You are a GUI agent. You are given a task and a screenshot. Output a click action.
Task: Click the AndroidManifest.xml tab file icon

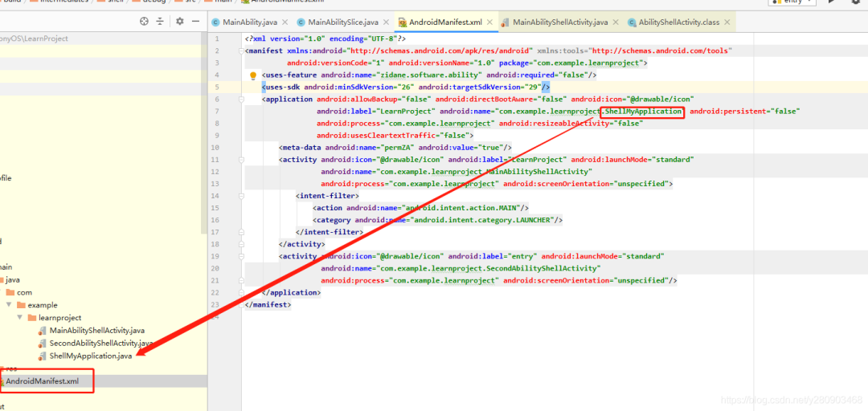coord(402,22)
